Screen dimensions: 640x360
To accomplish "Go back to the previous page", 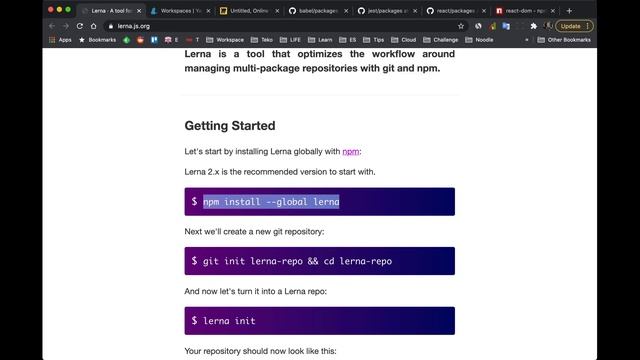I will coord(52,26).
